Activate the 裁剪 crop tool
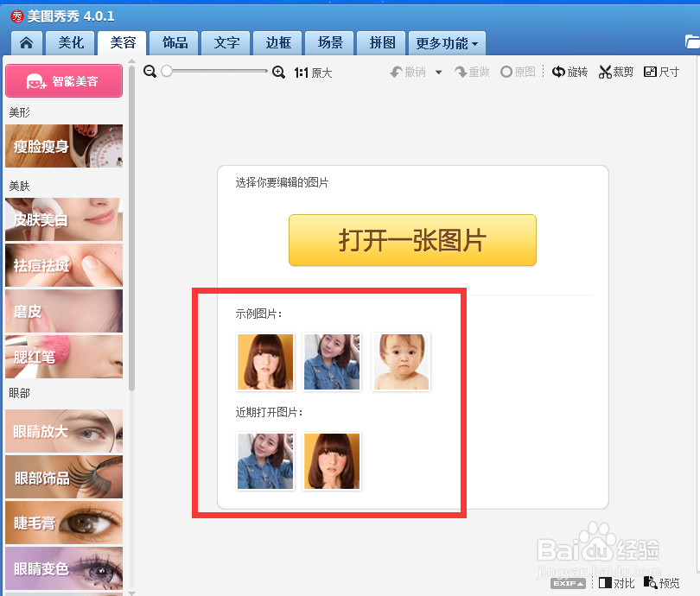 615,73
